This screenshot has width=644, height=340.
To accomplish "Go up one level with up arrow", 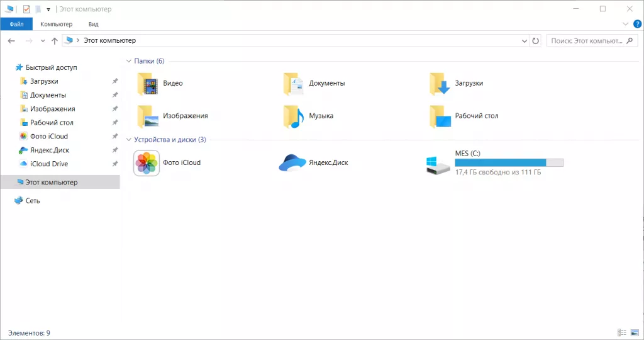I will point(54,41).
